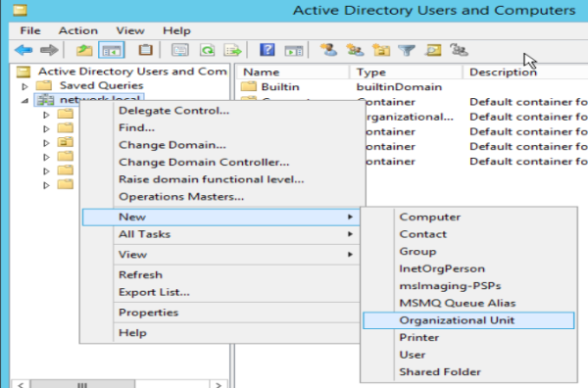Open the New submenu arrow

tap(350, 217)
